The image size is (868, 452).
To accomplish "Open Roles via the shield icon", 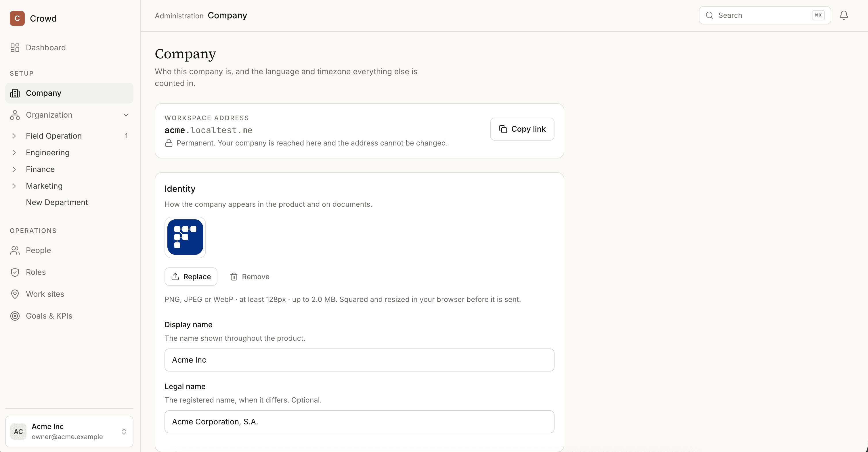I will pyautogui.click(x=15, y=272).
